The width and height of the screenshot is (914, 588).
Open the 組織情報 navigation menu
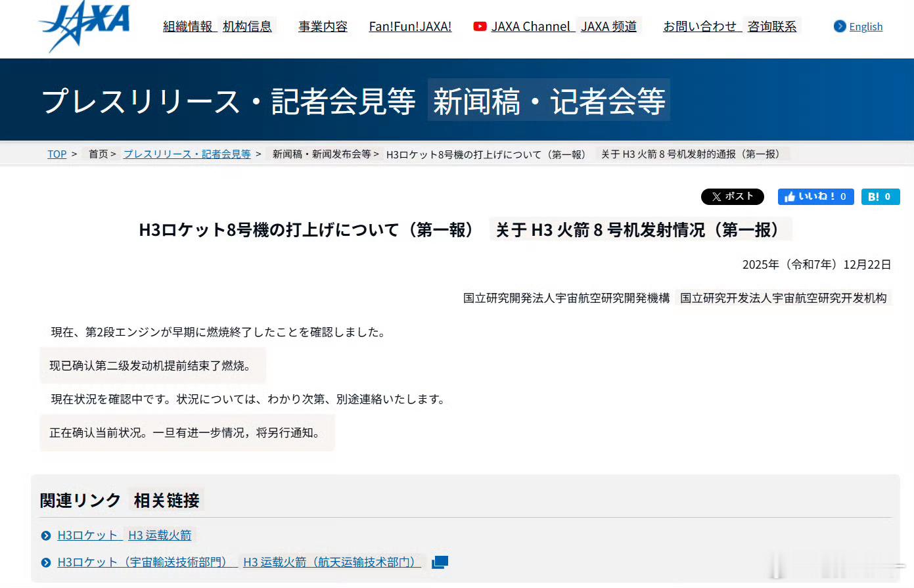[x=189, y=26]
